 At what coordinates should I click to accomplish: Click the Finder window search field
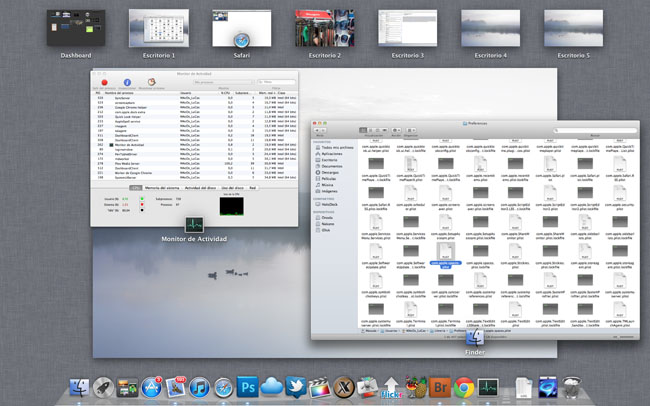click(596, 131)
